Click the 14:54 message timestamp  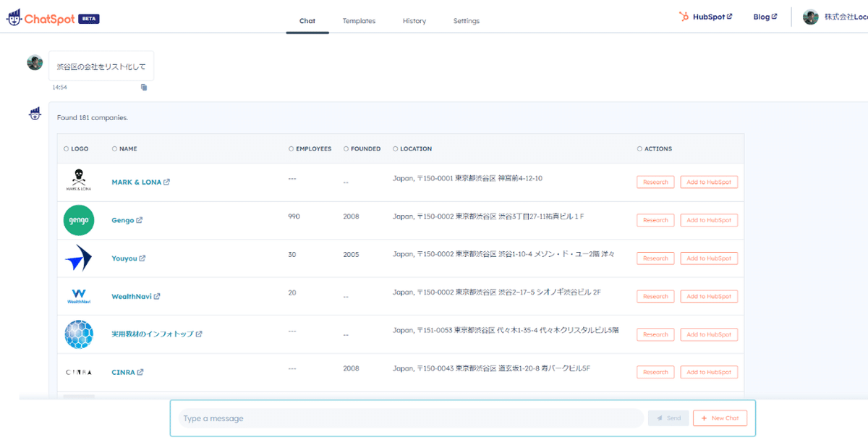click(59, 87)
